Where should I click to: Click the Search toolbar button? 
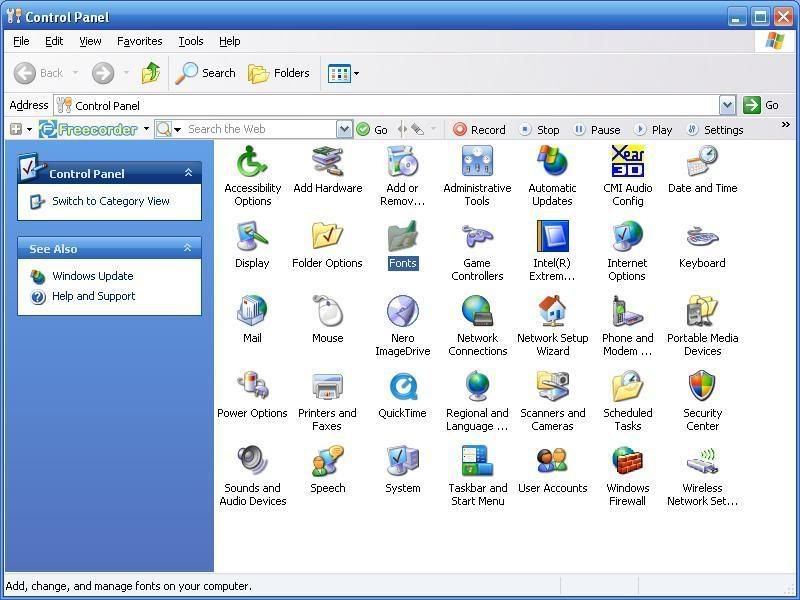(x=206, y=73)
